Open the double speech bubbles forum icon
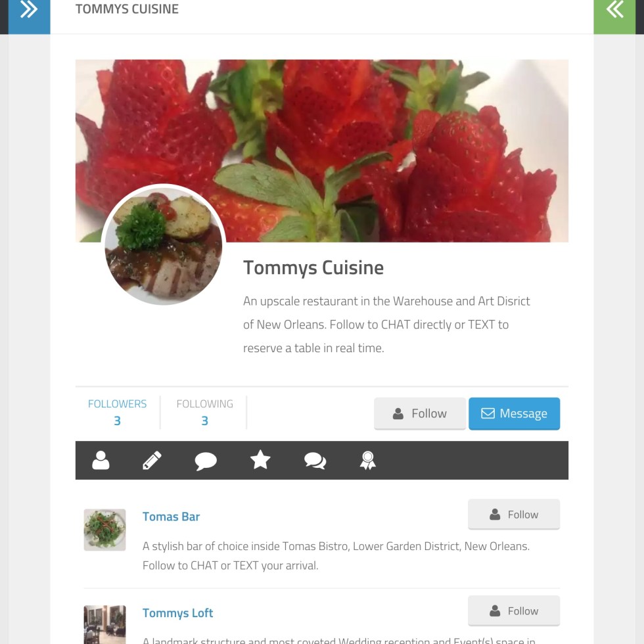This screenshot has width=644, height=644. [315, 461]
